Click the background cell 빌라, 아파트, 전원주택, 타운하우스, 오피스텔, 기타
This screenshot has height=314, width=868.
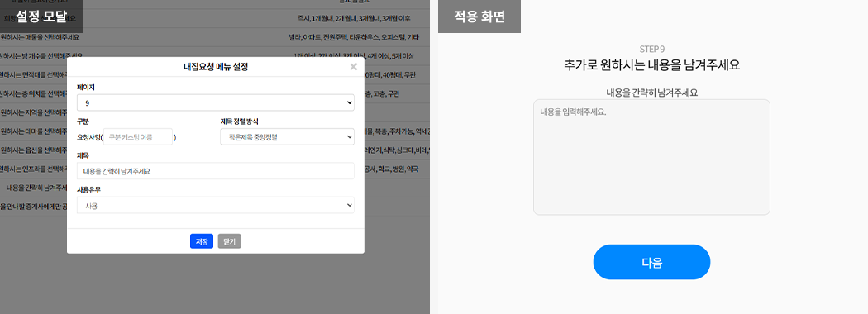click(354, 38)
